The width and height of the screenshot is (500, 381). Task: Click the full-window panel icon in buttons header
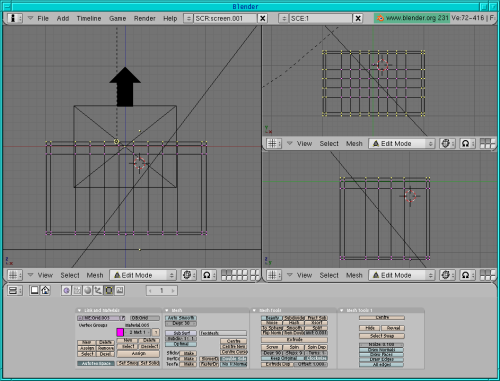34,291
